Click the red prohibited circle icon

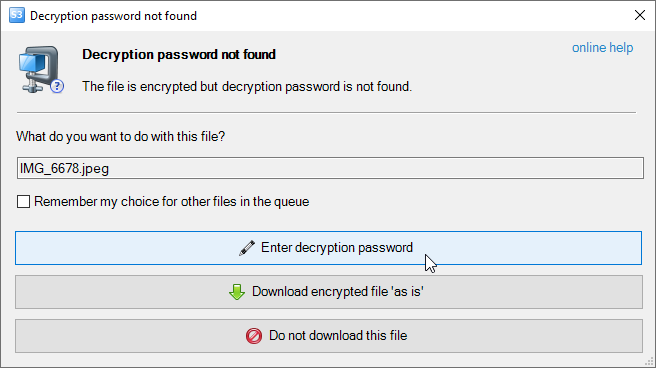(254, 336)
